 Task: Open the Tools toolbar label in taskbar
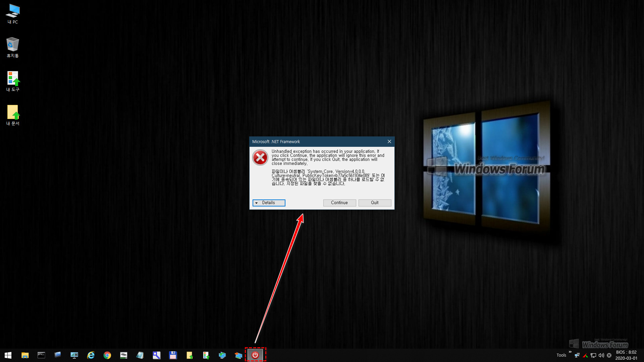tap(561, 355)
